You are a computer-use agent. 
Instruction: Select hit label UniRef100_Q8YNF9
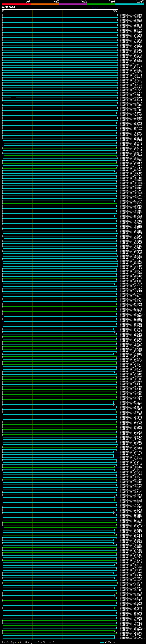point(131,552)
